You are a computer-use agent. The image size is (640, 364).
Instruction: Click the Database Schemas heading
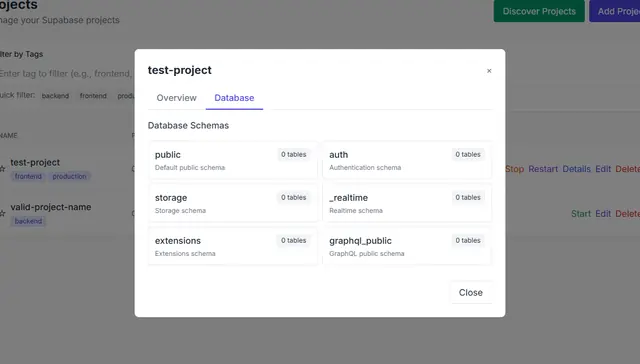(x=188, y=126)
